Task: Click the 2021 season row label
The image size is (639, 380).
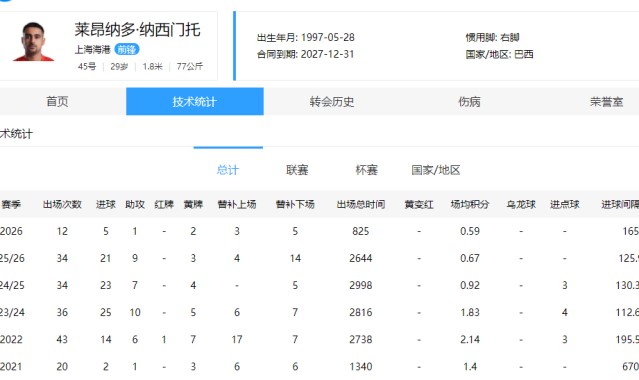Action: click(11, 367)
